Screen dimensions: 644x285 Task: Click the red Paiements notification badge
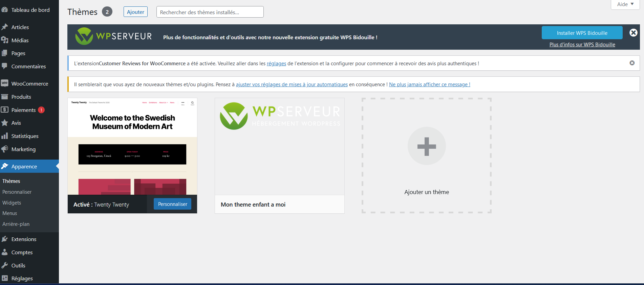41,110
